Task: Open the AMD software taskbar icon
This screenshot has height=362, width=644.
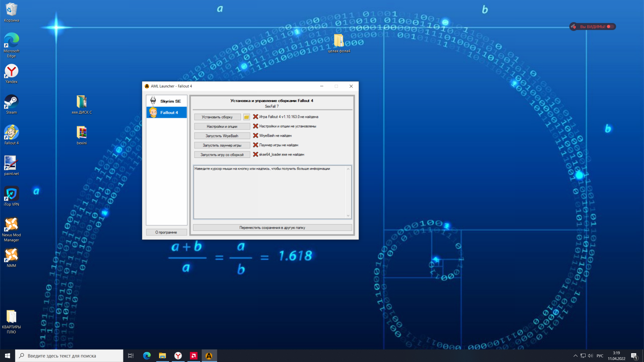Action: click(194, 356)
